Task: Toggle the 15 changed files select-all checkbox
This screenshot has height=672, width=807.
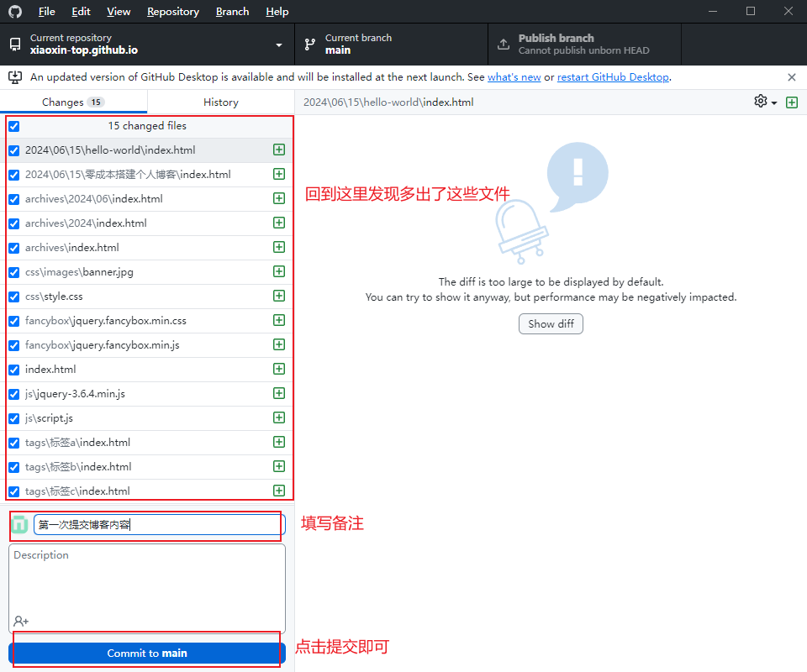Action: (x=14, y=126)
